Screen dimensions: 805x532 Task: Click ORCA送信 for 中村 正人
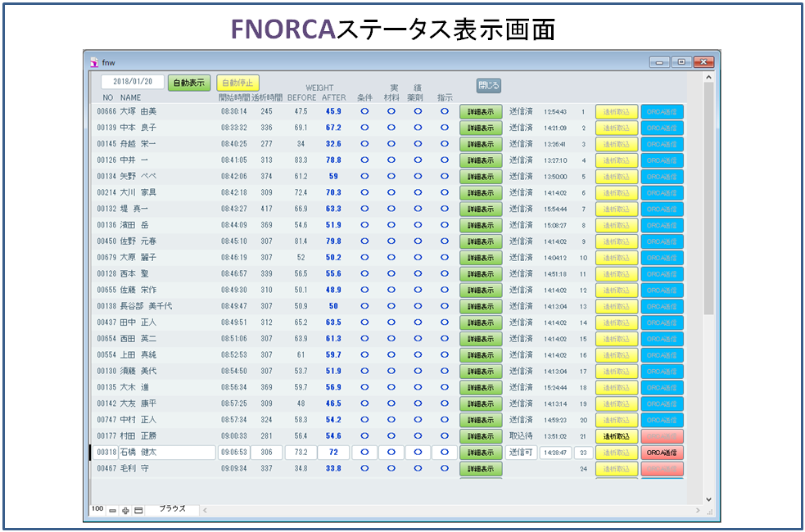tap(662, 420)
